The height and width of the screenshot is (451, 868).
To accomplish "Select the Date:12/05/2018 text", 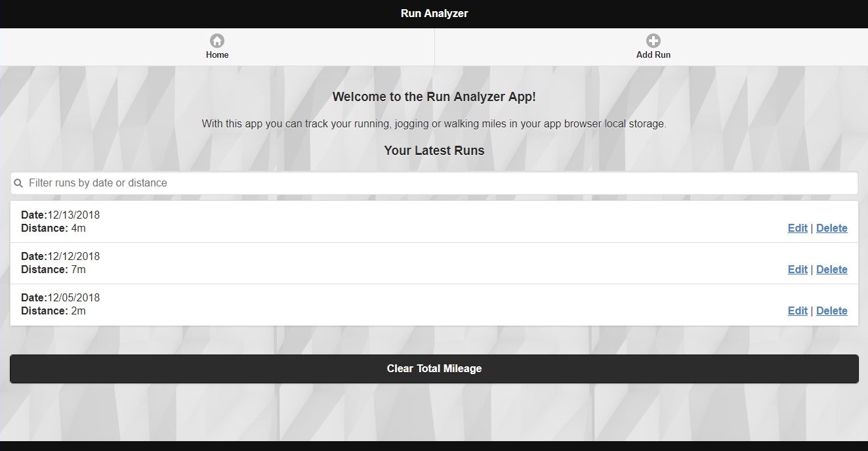I will [60, 298].
